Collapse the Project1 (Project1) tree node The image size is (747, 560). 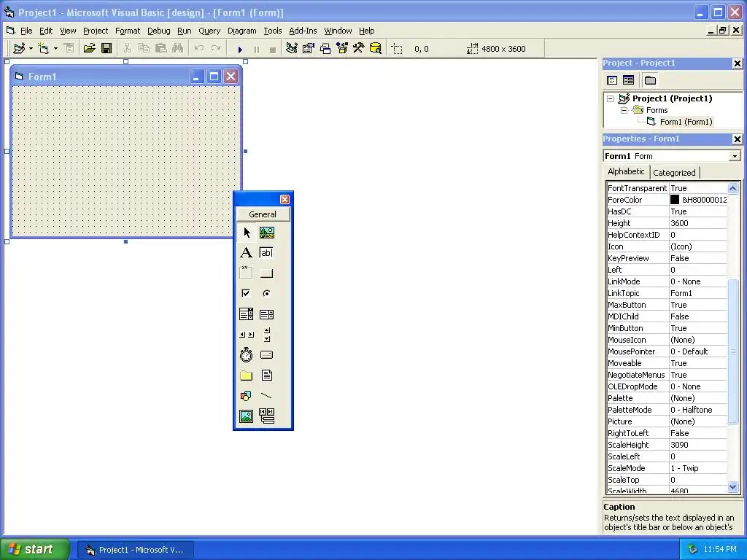pos(611,99)
